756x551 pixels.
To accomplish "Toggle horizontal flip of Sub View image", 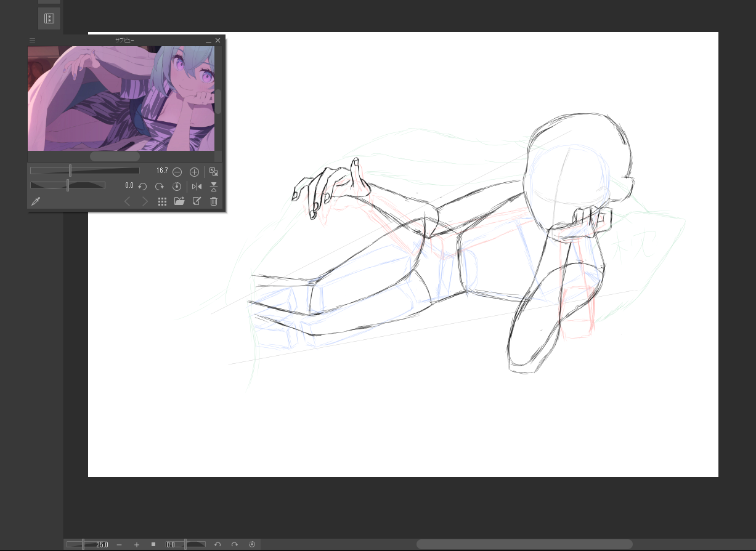I will point(197,186).
